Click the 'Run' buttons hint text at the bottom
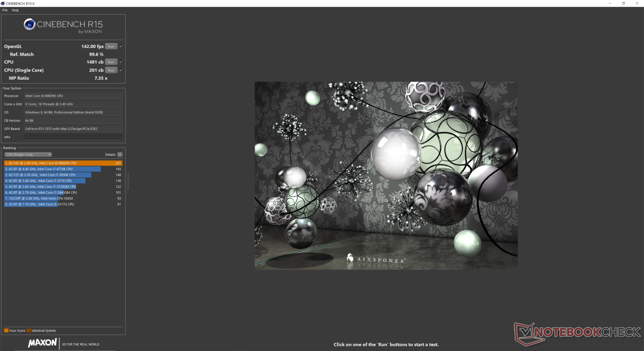Image resolution: width=644 pixels, height=351 pixels. 386,345
